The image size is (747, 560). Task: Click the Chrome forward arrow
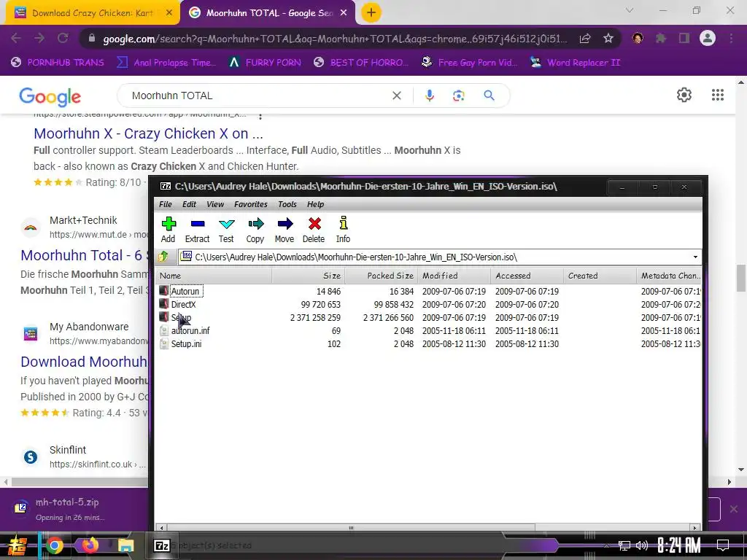39,38
